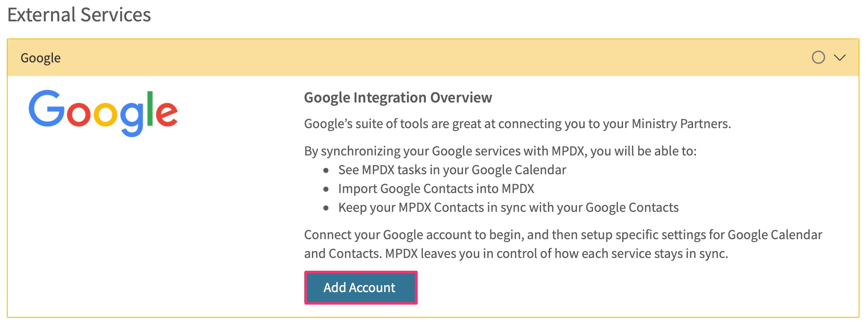The width and height of the screenshot is (868, 322).
Task: Collapse the Google section chevron
Action: point(839,58)
